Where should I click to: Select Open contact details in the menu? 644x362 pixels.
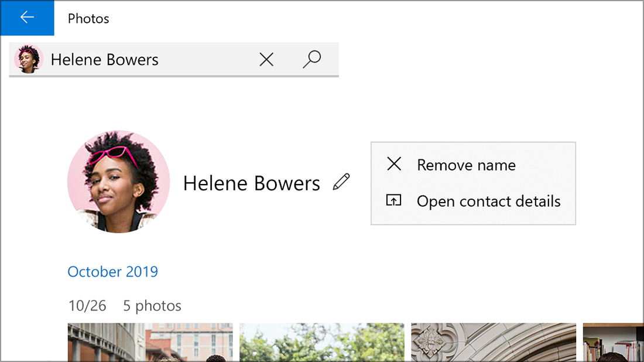point(488,201)
